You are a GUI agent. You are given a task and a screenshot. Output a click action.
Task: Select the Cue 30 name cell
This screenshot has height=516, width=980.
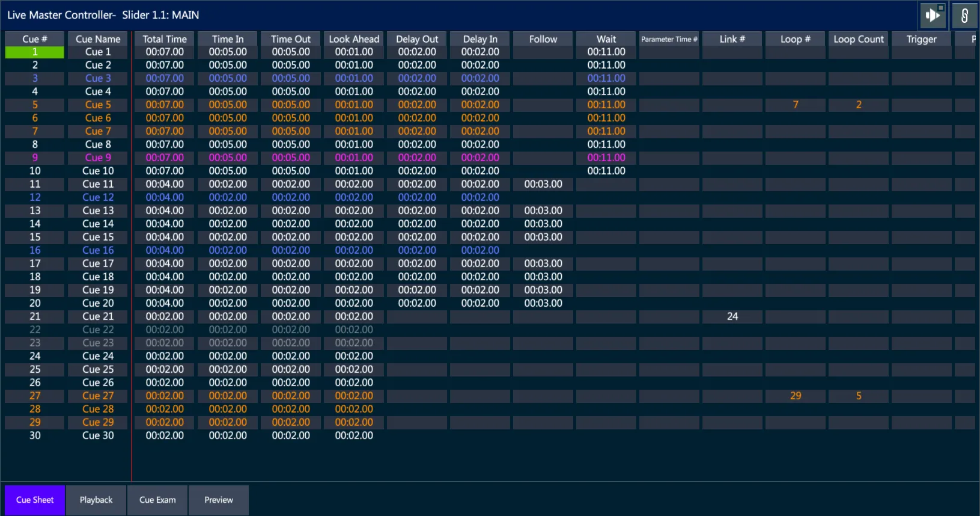98,435
